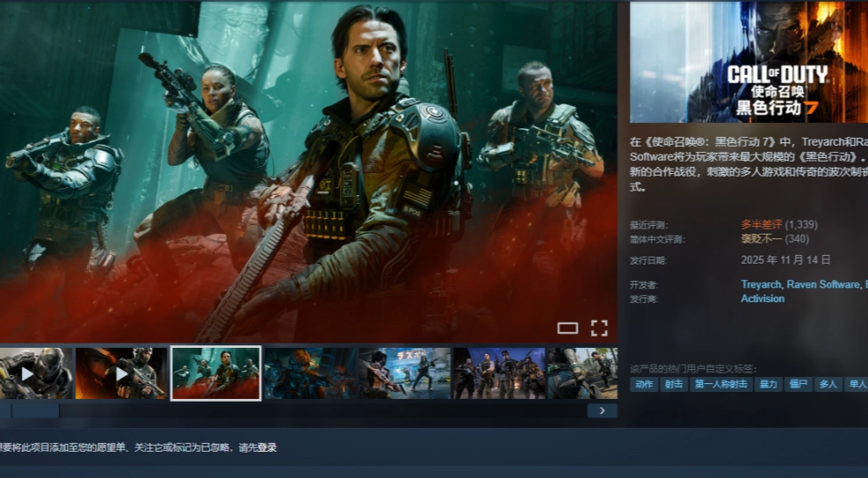Click the fullscreen icon on the screenshot viewer
868x478 pixels.
click(x=599, y=329)
